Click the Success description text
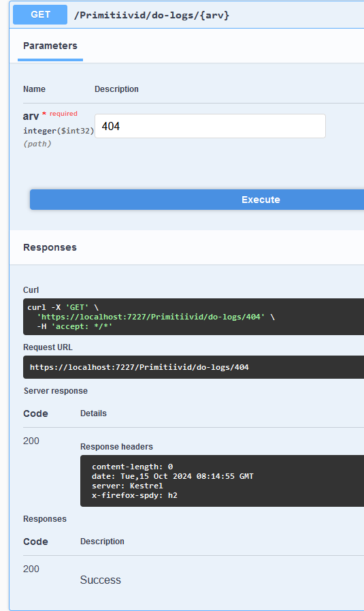Screen dimensions: 364x611 pos(101,580)
